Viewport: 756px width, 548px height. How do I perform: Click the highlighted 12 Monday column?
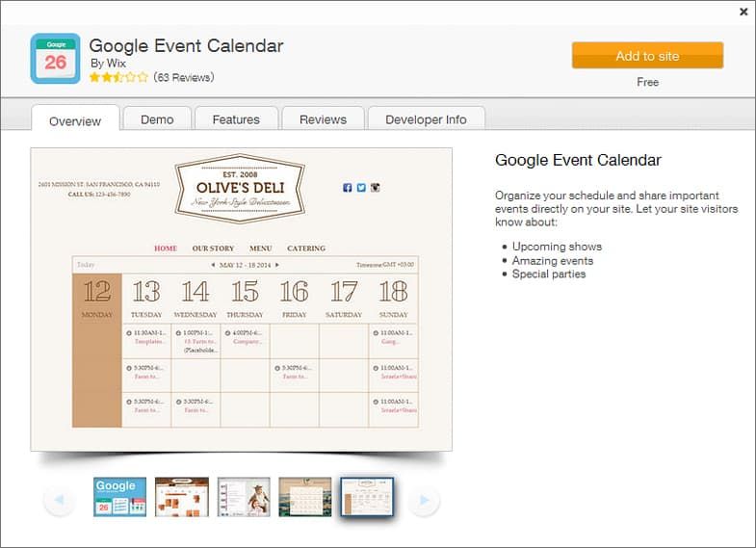point(97,351)
